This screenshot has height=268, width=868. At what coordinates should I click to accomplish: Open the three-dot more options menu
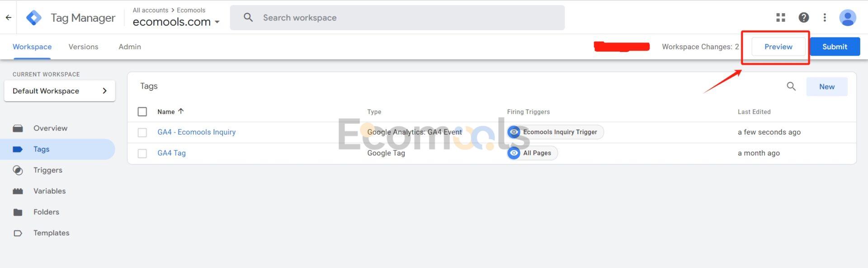tap(825, 18)
